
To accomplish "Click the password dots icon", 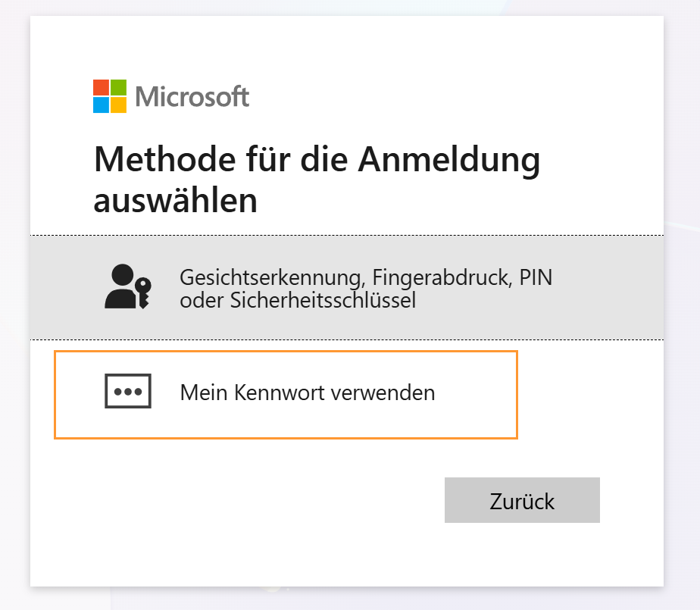I will click(x=128, y=391).
